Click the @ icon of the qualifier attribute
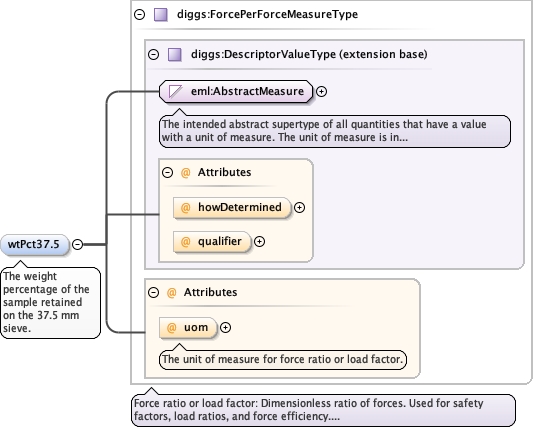 coord(186,242)
